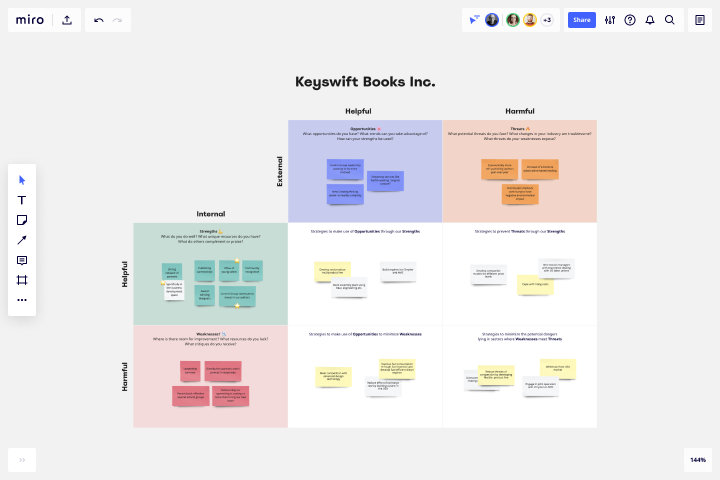The height and width of the screenshot is (480, 720).
Task: Select yellow sticky in Opportunities-Strengths strategies cell
Action: pyautogui.click(x=332, y=271)
